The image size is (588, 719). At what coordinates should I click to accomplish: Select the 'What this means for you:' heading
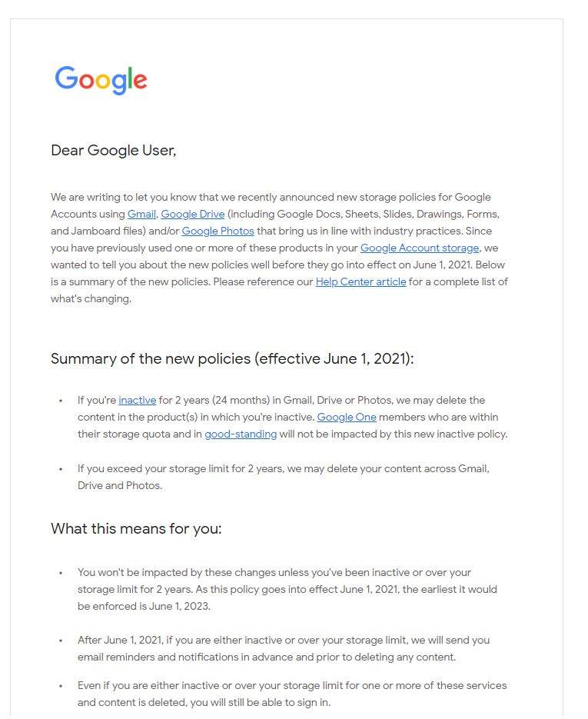[136, 529]
